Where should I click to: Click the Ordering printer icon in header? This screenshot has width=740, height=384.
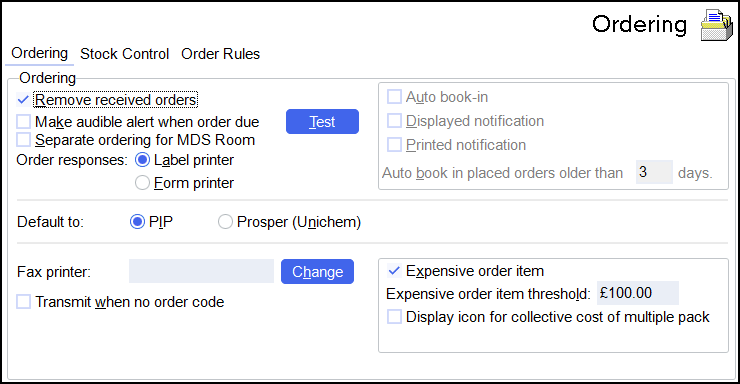pyautogui.click(x=716, y=25)
